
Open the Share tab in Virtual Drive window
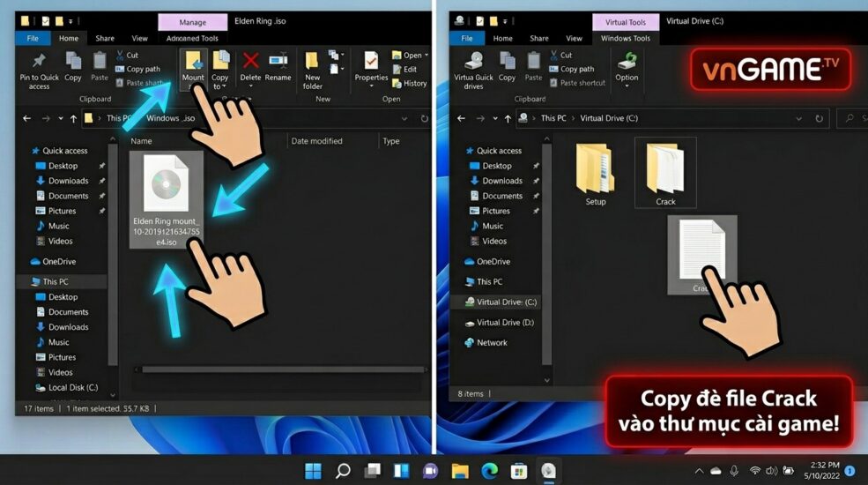click(x=539, y=39)
